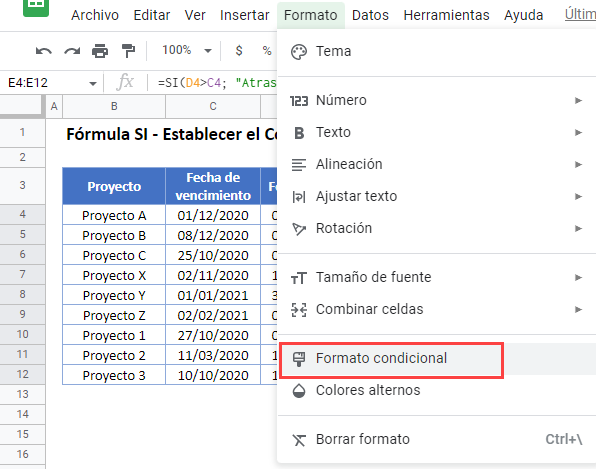Expand the Ajustar texto submenu arrow
The height and width of the screenshot is (469, 596).
coord(578,196)
